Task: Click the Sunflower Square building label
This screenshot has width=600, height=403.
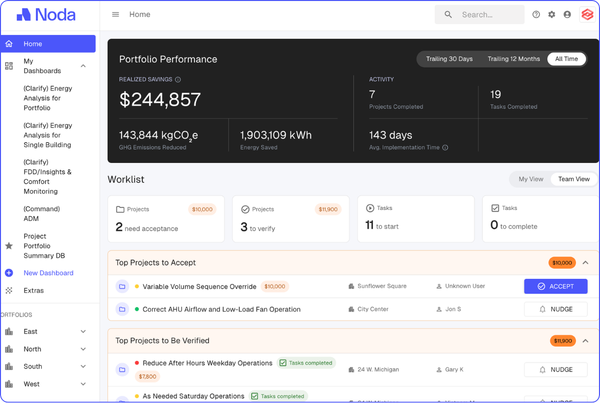Action: coord(382,286)
